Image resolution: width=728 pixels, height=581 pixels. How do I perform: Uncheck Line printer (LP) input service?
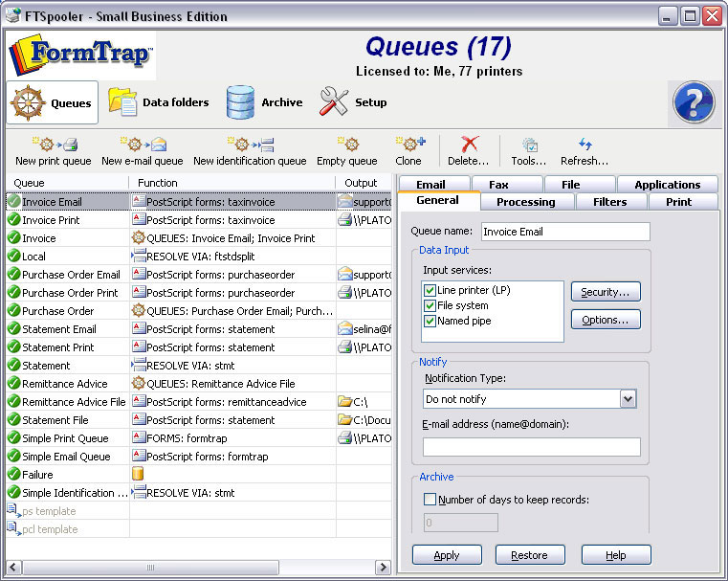[x=430, y=290]
